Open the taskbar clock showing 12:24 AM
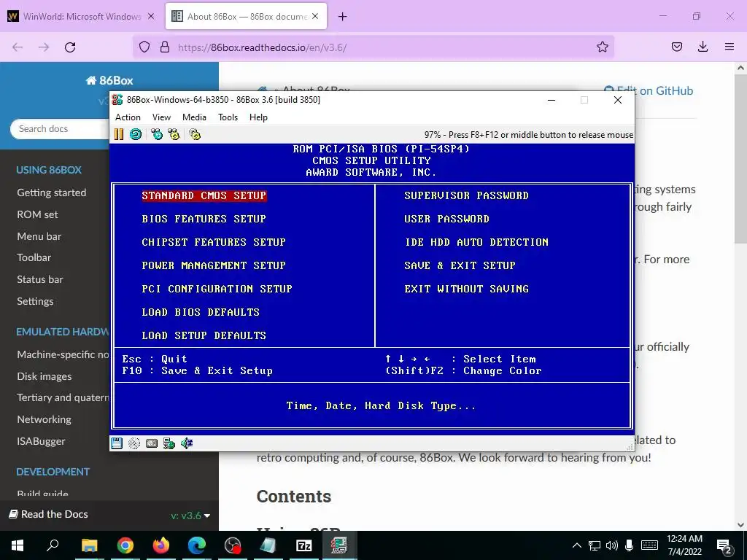The width and height of the screenshot is (747, 560). click(684, 545)
